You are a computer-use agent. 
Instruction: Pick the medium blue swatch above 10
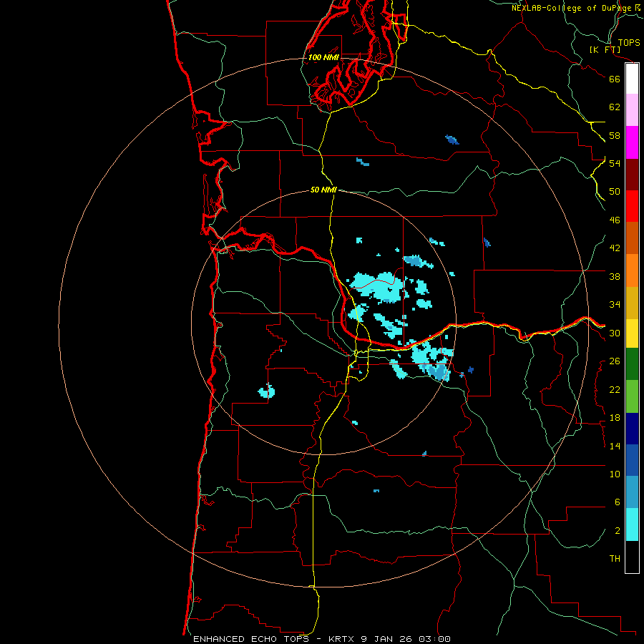[x=632, y=460]
